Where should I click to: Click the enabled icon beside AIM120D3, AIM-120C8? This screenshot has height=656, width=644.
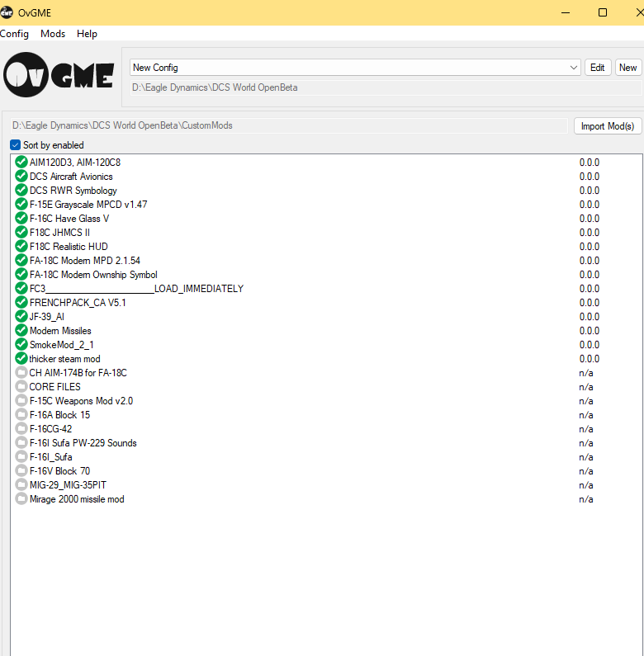click(x=21, y=162)
